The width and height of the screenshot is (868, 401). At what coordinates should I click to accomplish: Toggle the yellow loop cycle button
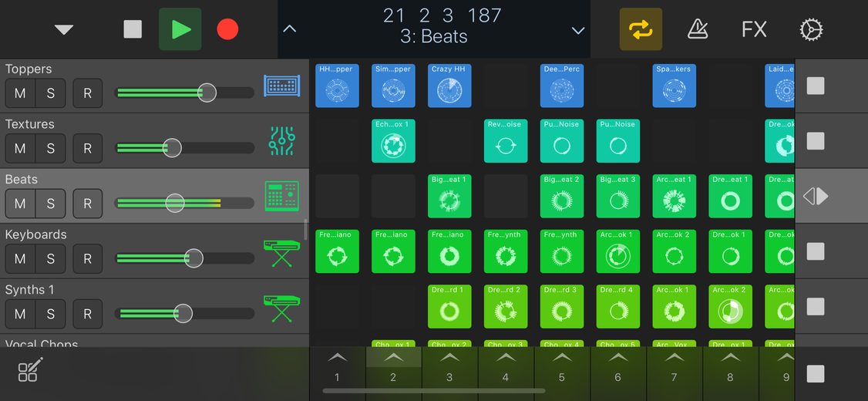(x=641, y=29)
